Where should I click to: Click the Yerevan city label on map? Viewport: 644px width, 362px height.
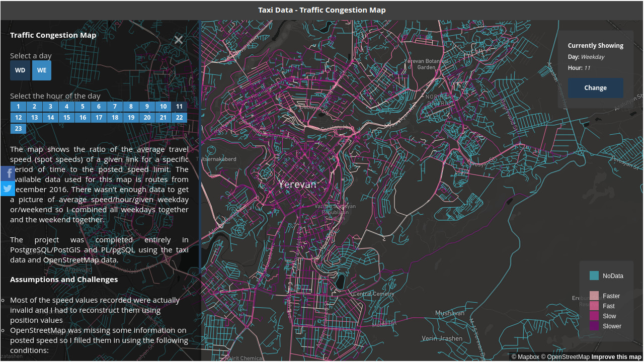point(298,184)
